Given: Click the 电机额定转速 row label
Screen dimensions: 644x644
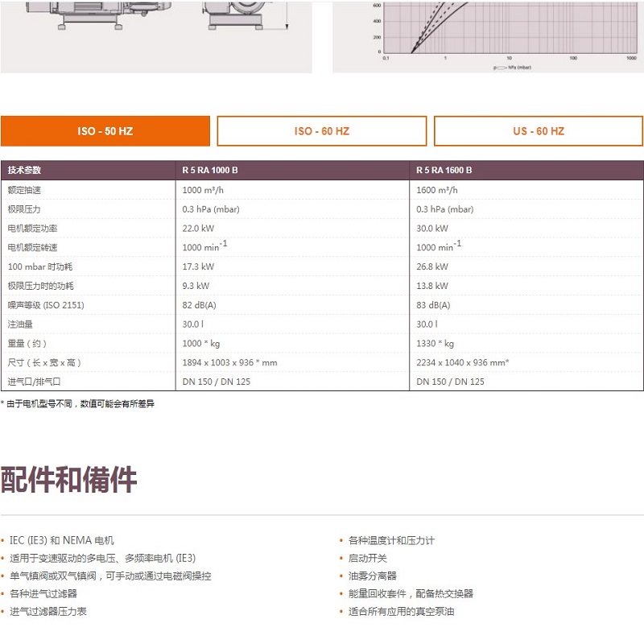Looking at the screenshot, I should (x=32, y=248).
